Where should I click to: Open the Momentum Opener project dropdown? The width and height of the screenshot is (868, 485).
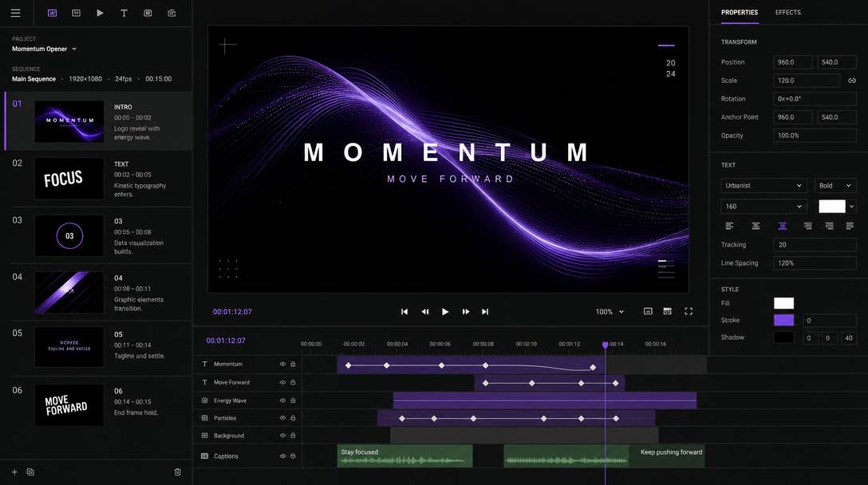pyautogui.click(x=45, y=49)
